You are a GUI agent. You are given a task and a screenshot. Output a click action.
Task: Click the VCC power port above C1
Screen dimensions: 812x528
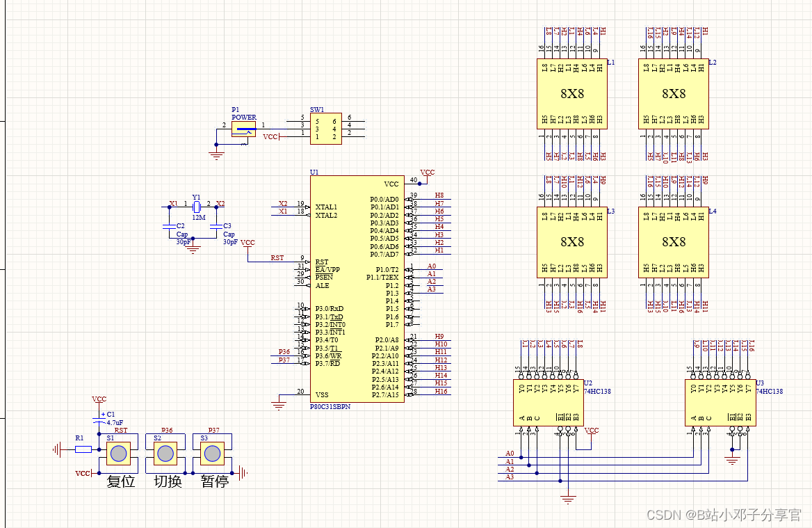99,401
